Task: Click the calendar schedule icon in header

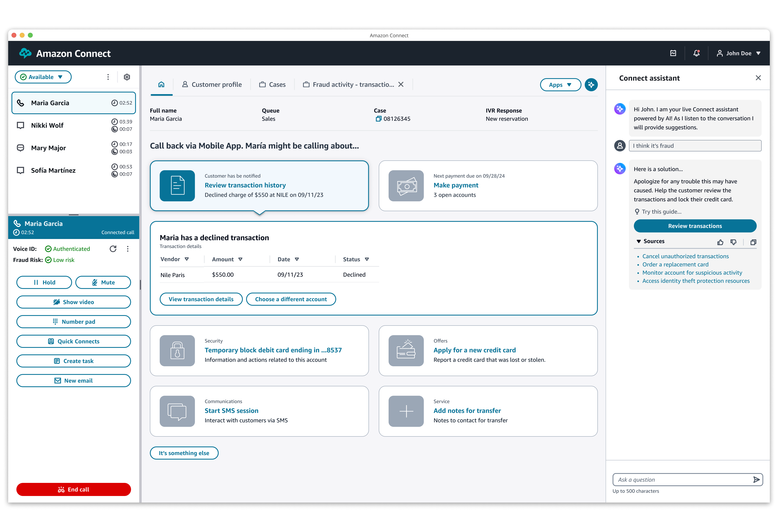Action: pyautogui.click(x=673, y=53)
